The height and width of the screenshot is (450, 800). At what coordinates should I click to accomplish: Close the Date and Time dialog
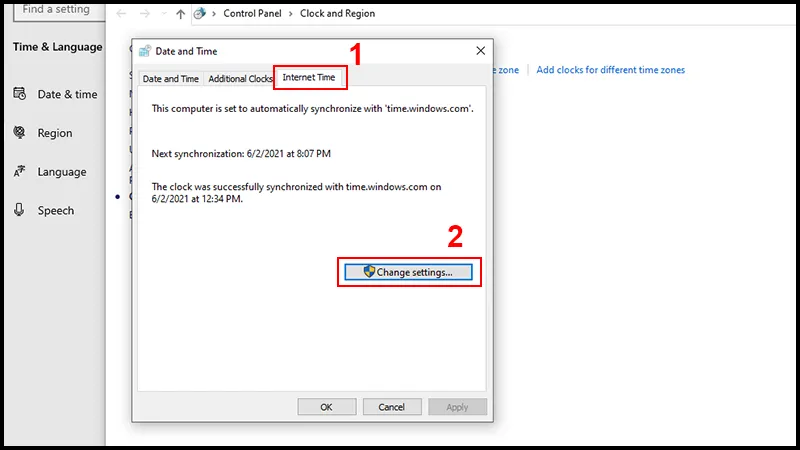pyautogui.click(x=481, y=51)
